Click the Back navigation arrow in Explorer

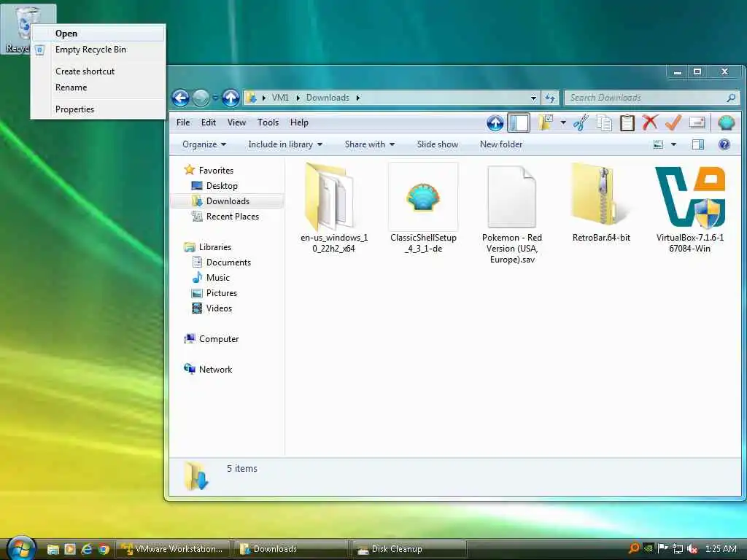point(181,98)
